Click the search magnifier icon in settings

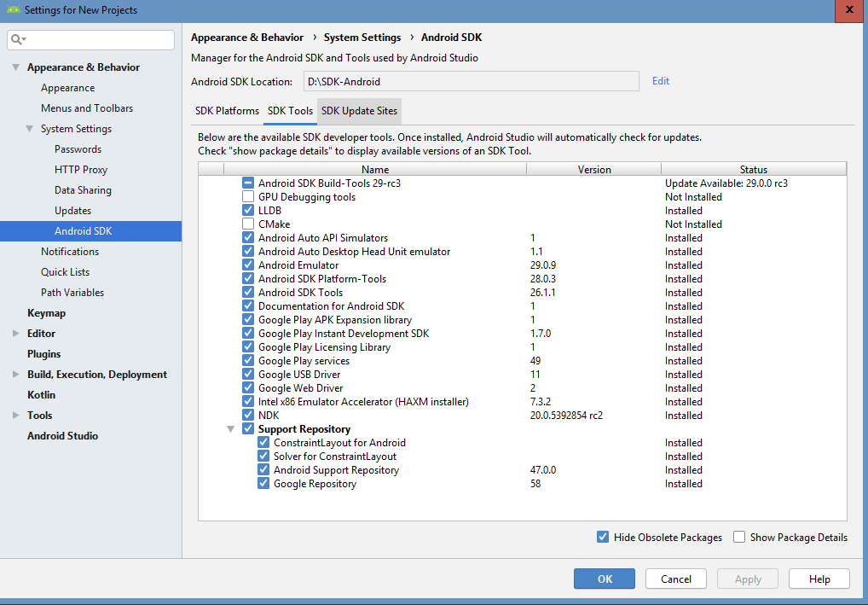pos(18,40)
